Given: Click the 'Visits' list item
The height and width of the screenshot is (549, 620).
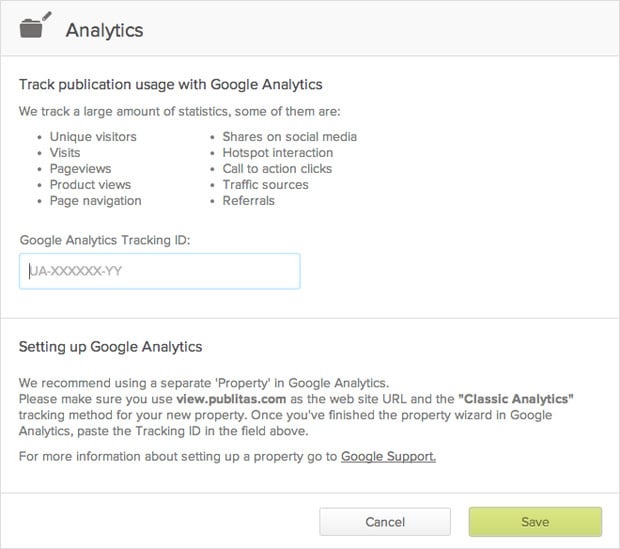Looking at the screenshot, I should (x=65, y=152).
